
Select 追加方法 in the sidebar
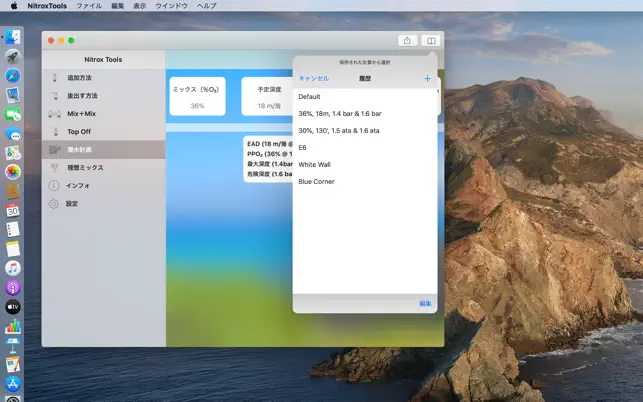pyautogui.click(x=103, y=78)
